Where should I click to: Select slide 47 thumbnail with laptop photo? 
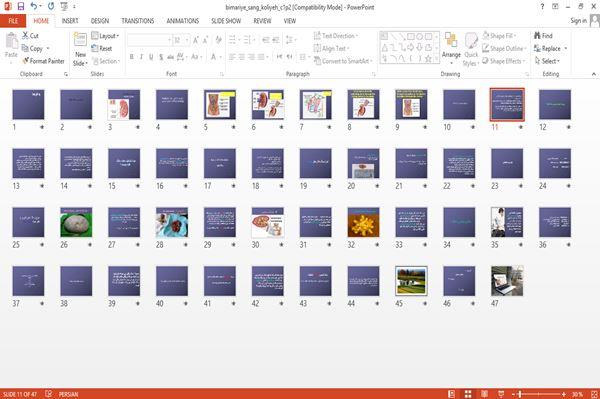pos(507,281)
